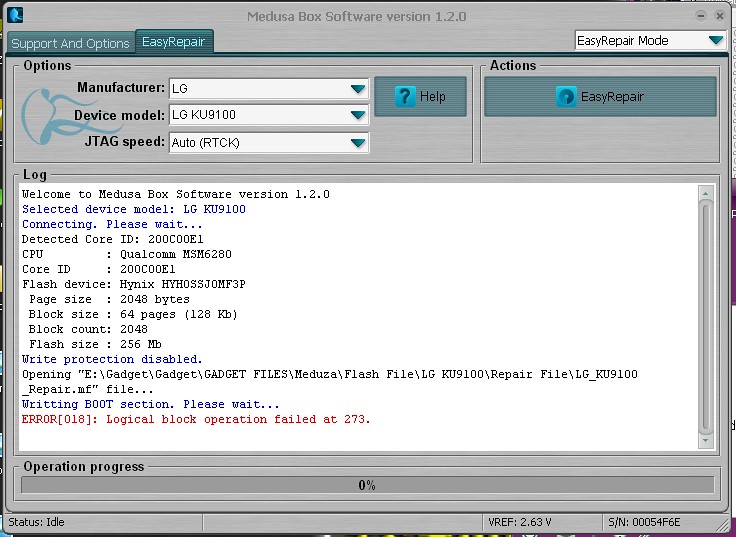Screen dimensions: 736x537
Task: Start the EasyRepair action button
Action: 600,97
